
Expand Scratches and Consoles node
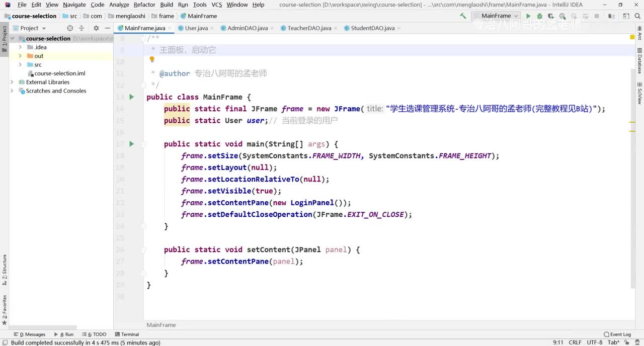click(12, 91)
